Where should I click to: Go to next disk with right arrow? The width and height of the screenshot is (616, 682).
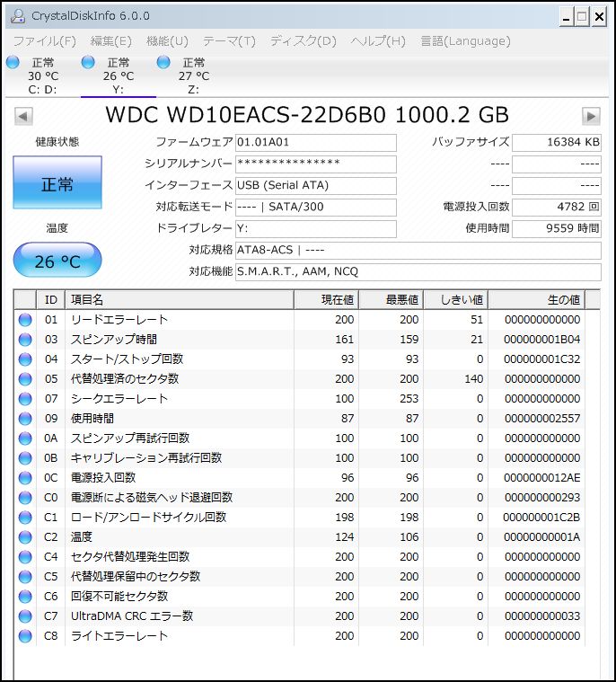pyautogui.click(x=591, y=116)
